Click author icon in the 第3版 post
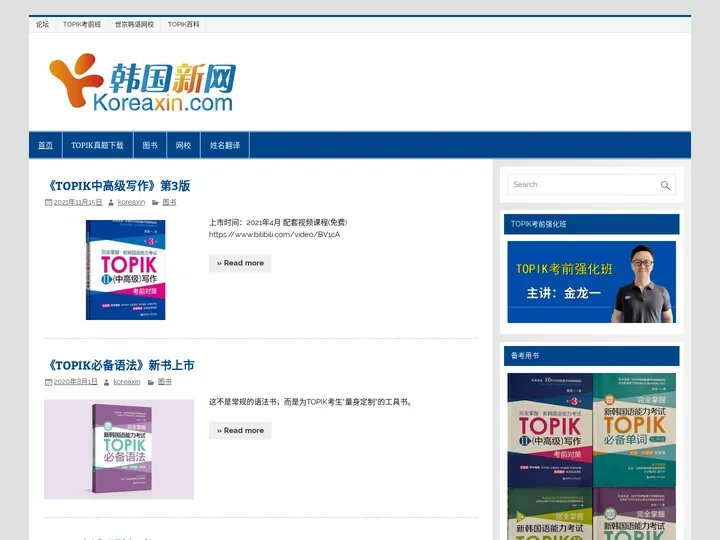Screen dimensions: 720x540 111,202
